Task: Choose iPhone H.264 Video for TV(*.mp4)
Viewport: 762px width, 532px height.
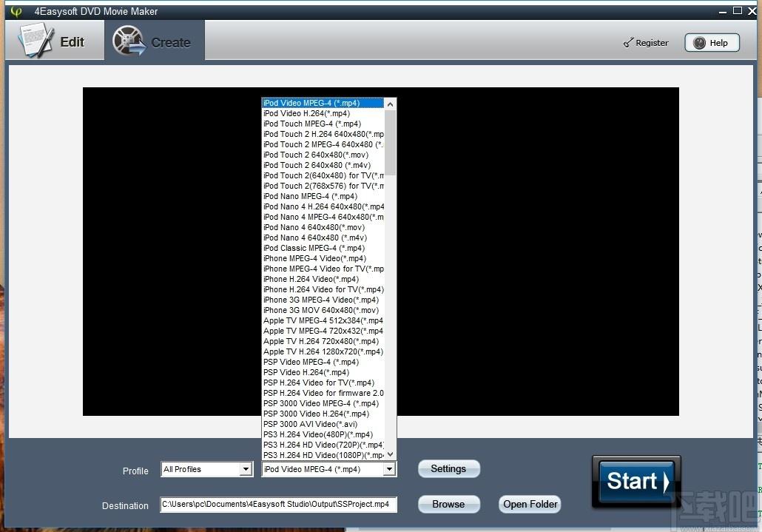Action: click(323, 289)
